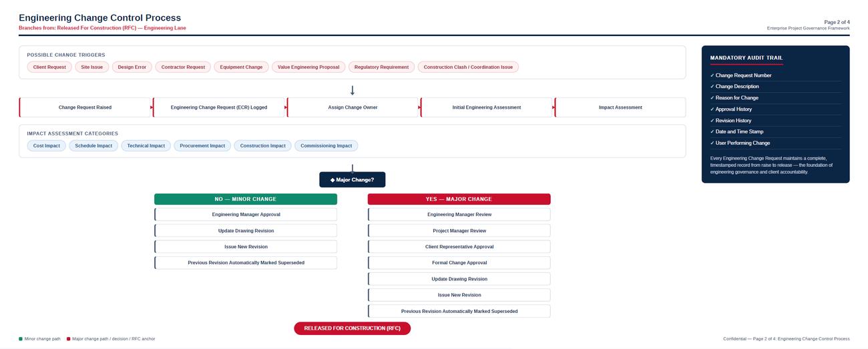Select the Site Issue trigger chip
The image size is (868, 349).
click(92, 67)
